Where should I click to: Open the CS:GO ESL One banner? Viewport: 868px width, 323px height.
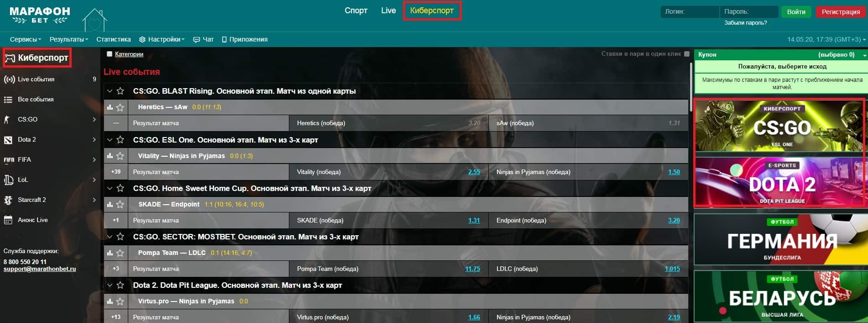[779, 126]
